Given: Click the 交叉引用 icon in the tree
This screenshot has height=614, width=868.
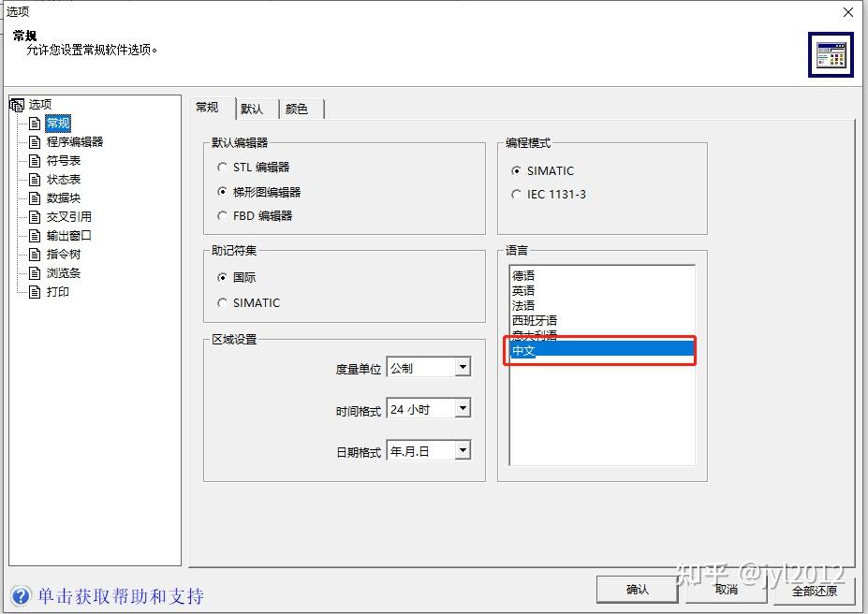Looking at the screenshot, I should 33,216.
